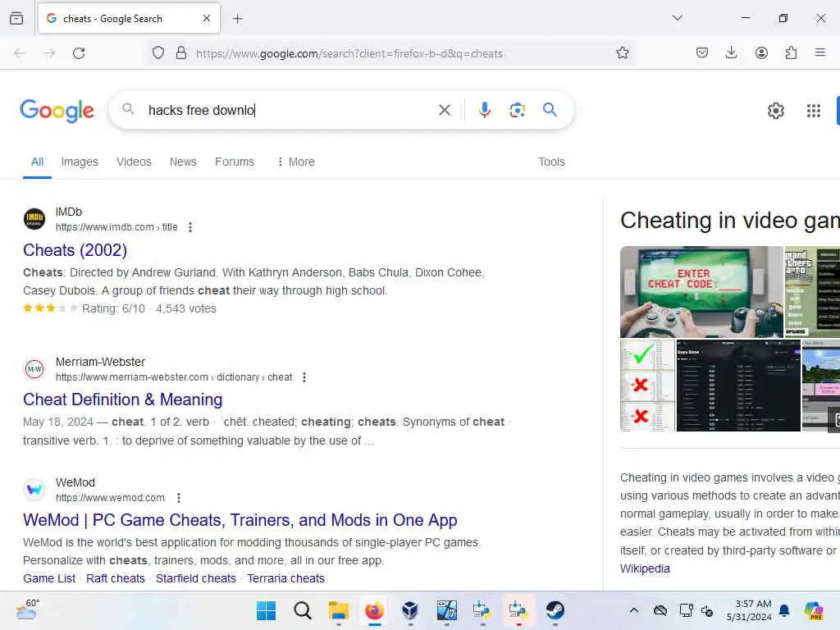
Task: Open the Terraria cheats sitelink
Action: (x=286, y=578)
